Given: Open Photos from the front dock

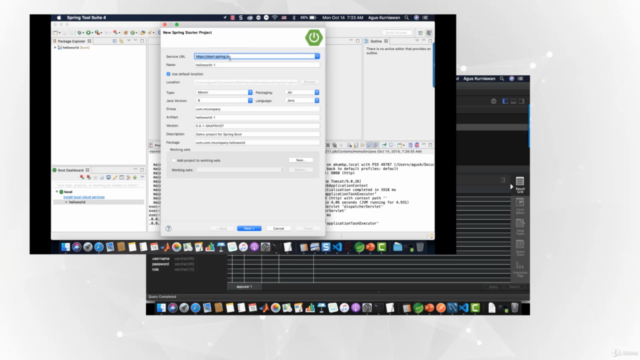Looking at the screenshot, I should pos(176,247).
